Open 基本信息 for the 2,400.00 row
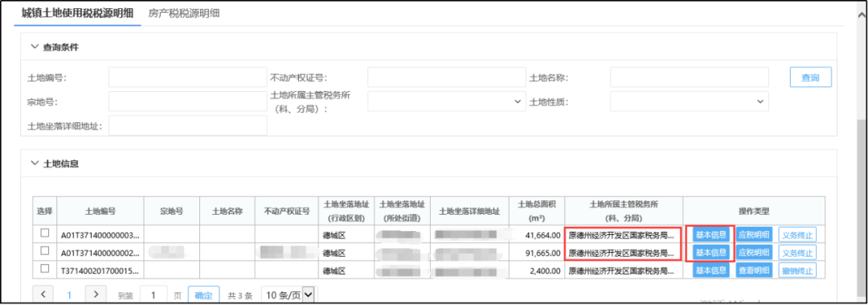Viewport: 868px width, 305px height. click(x=710, y=270)
